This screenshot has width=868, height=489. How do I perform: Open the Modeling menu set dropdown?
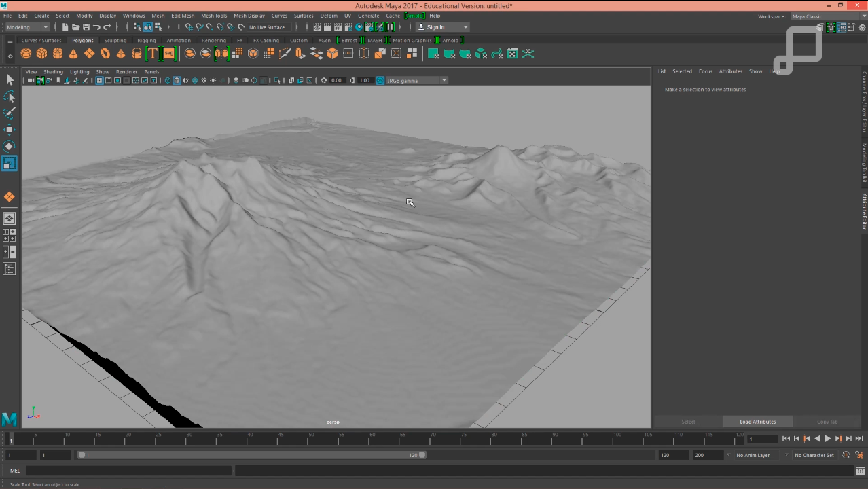(26, 27)
